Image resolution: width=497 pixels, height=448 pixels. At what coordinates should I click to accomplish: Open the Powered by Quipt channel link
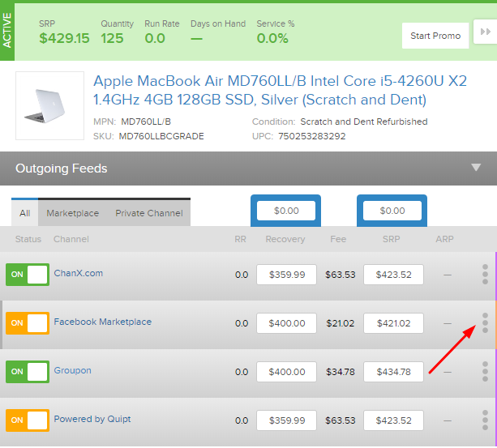(x=92, y=419)
